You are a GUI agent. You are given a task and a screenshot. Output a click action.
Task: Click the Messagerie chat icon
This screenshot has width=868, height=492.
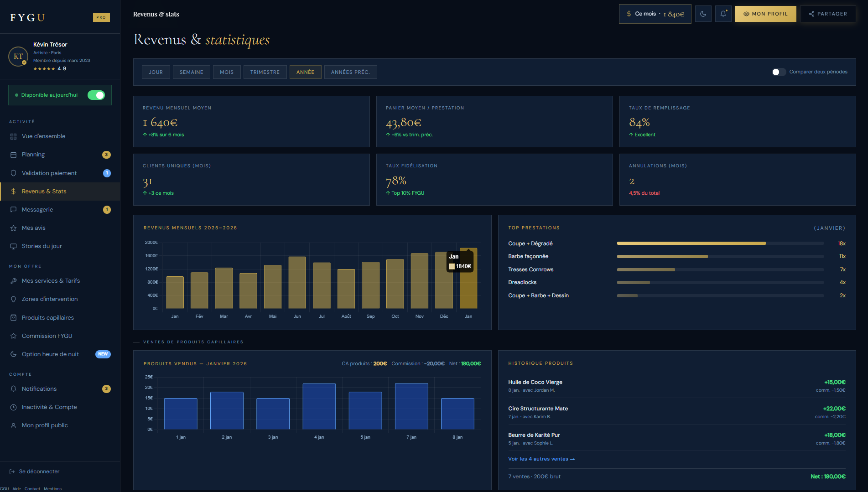point(13,210)
